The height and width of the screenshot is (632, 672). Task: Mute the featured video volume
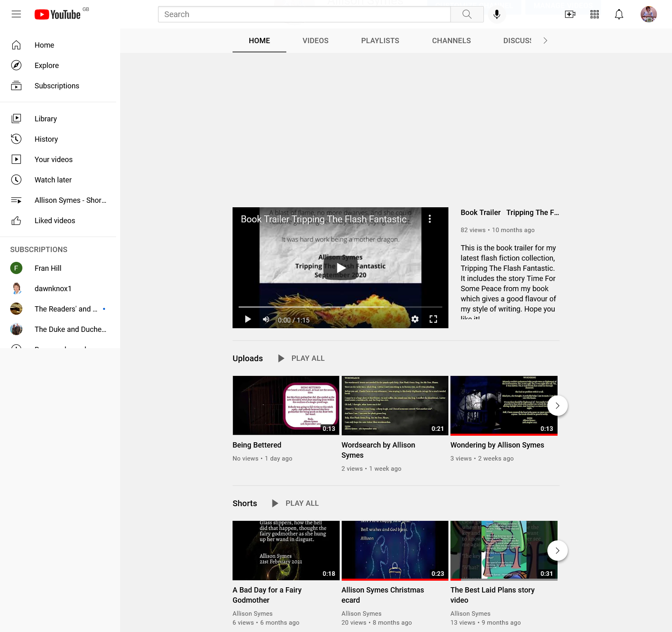pyautogui.click(x=266, y=319)
